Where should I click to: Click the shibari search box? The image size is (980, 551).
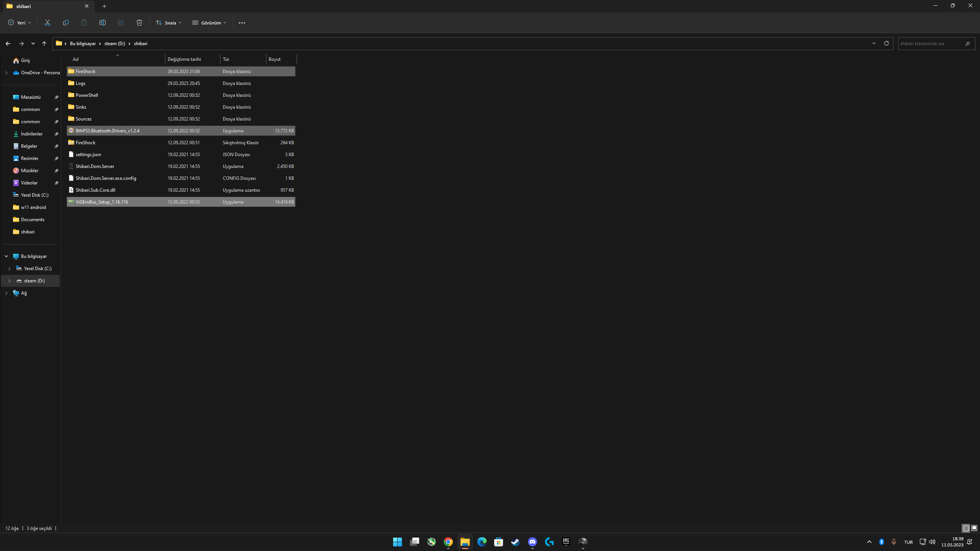(930, 44)
